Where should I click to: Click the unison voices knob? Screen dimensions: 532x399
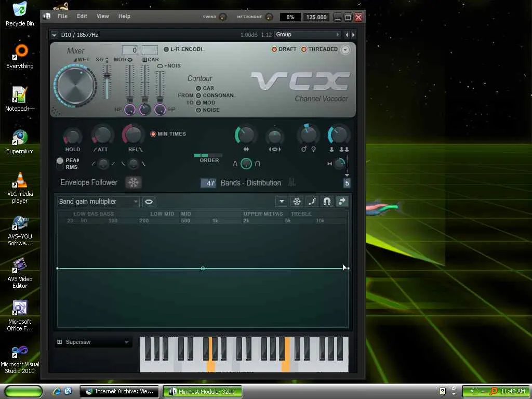339,136
